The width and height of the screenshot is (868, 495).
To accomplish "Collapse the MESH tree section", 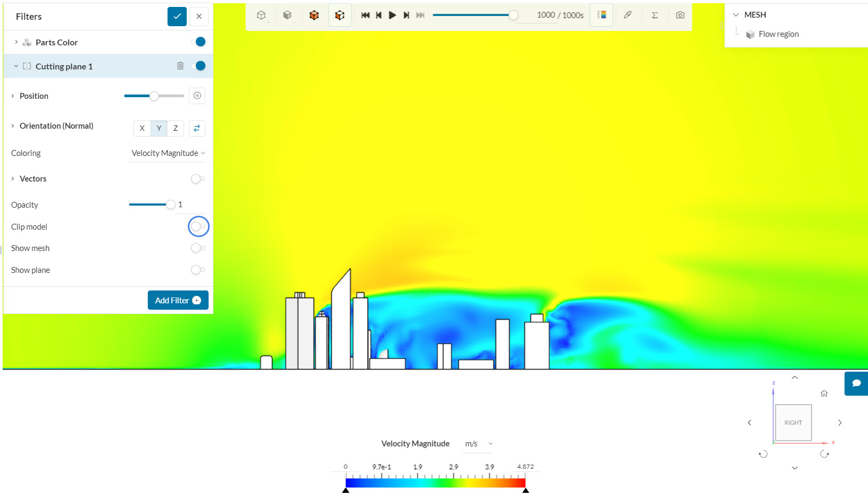I will click(736, 15).
